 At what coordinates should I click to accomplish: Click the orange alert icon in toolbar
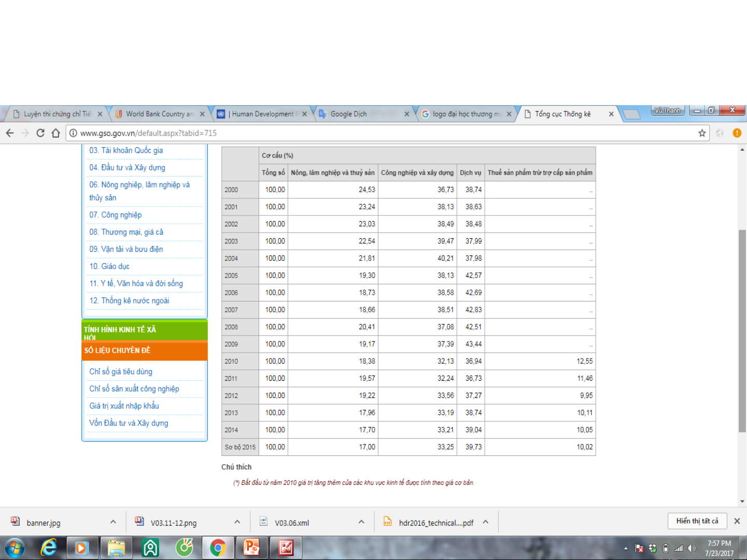737,133
